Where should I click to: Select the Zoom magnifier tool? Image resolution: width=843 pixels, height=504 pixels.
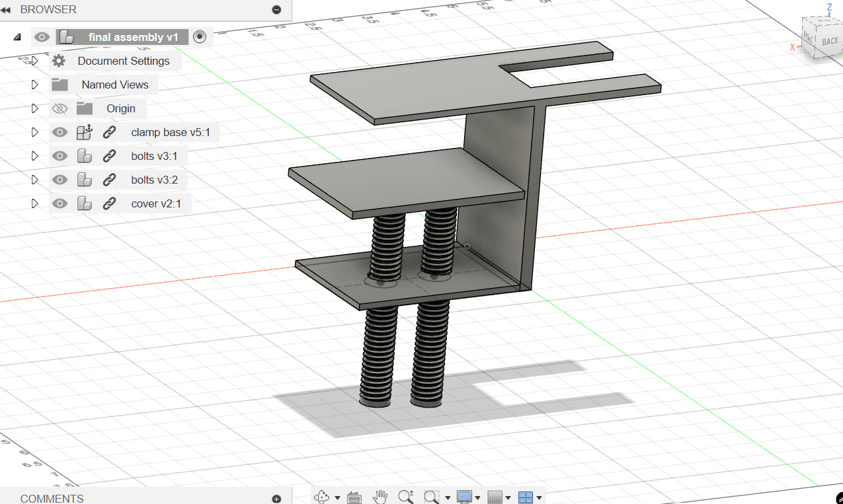tap(406, 497)
